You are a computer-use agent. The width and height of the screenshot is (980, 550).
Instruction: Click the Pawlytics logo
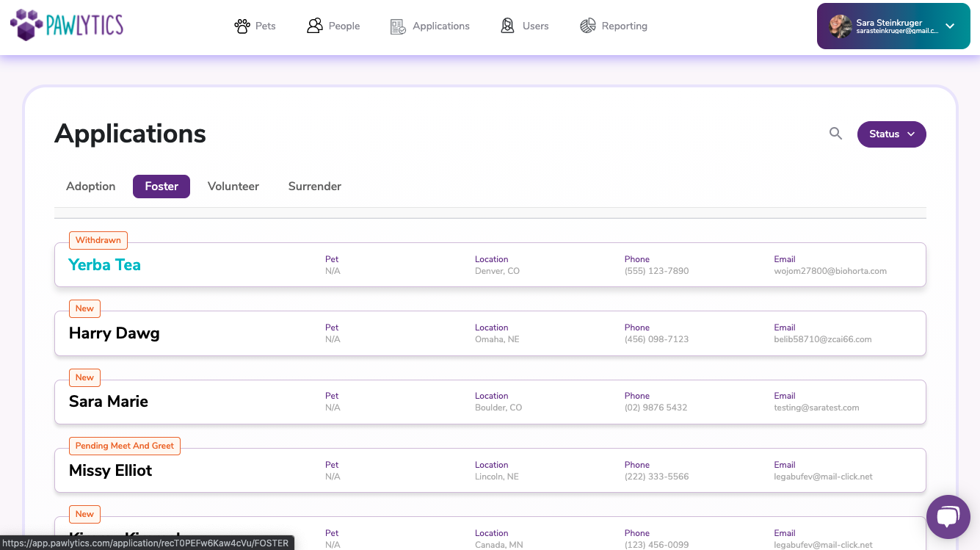coord(67,25)
